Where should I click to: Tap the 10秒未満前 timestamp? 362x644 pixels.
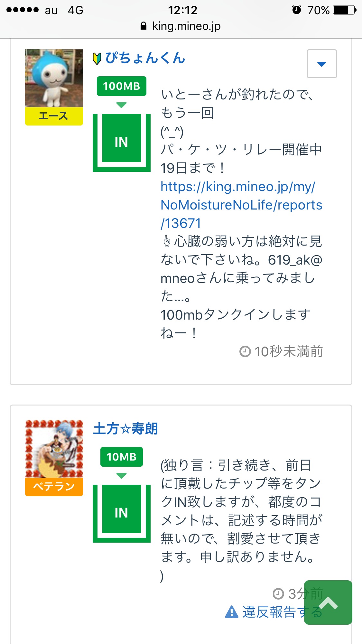(288, 351)
